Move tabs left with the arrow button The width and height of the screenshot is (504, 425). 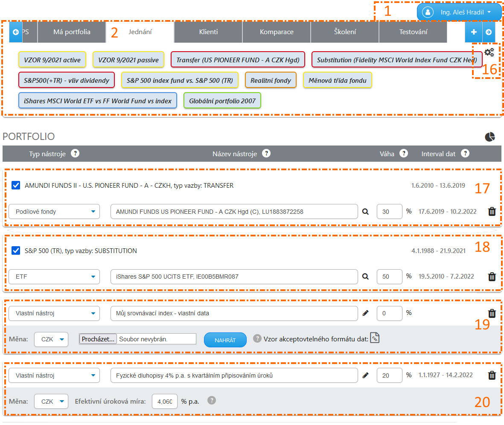16,32
